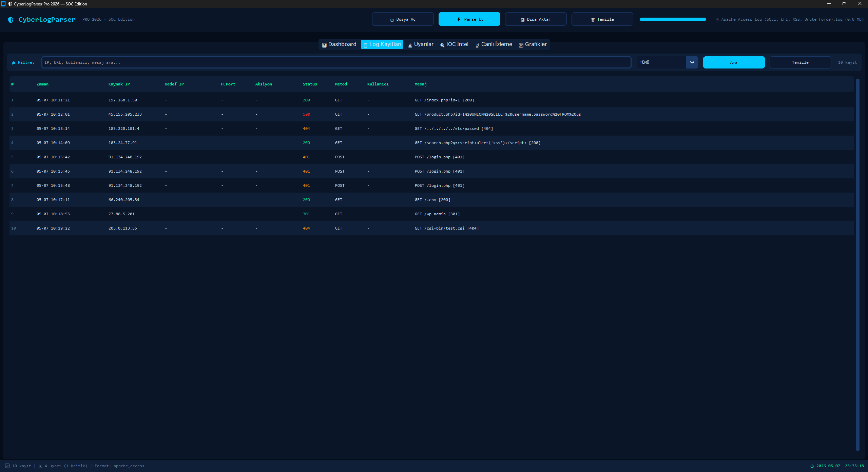Image resolution: width=868 pixels, height=472 pixels.
Task: Click the status bar alert siren icon
Action: click(x=40, y=466)
